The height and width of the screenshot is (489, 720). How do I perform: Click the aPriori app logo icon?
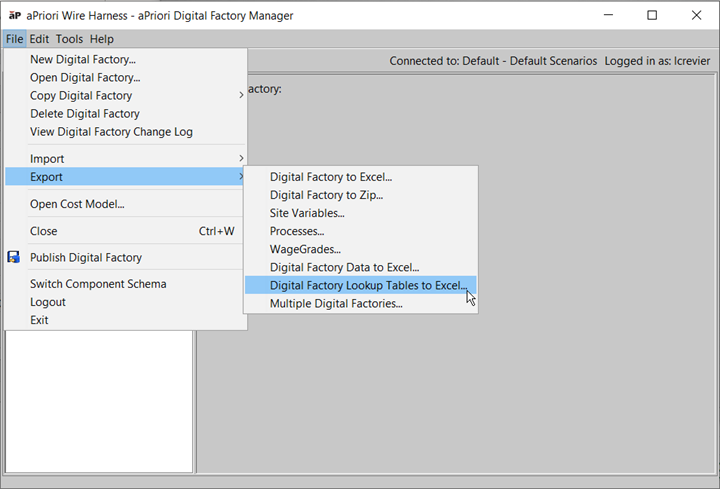pyautogui.click(x=15, y=15)
